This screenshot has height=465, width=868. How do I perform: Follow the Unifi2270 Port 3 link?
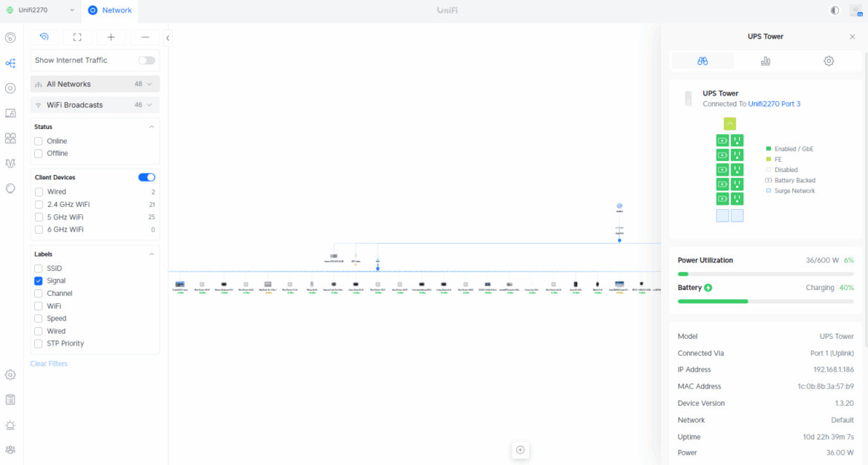click(x=774, y=104)
